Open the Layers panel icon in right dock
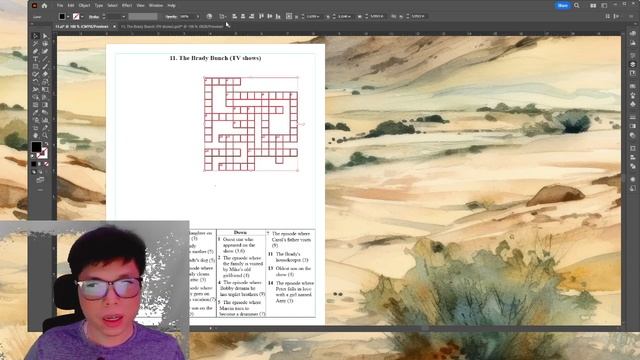Image resolution: width=640 pixels, height=360 pixels. [x=633, y=64]
